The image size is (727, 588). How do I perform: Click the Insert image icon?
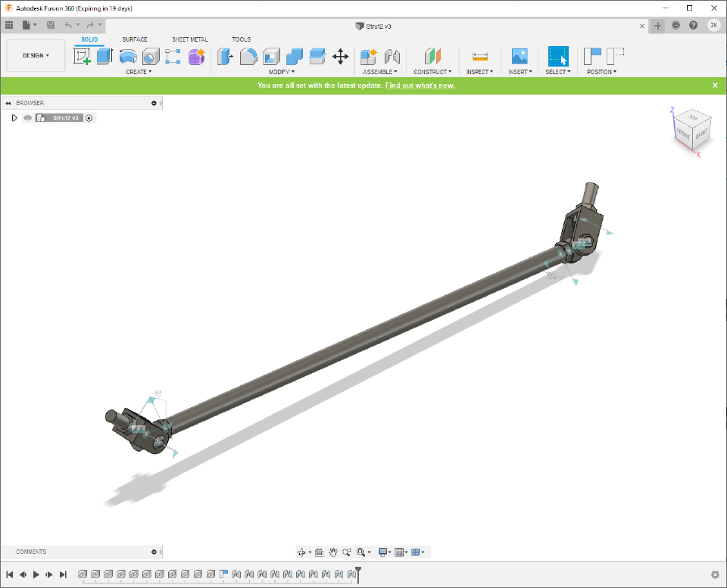520,56
